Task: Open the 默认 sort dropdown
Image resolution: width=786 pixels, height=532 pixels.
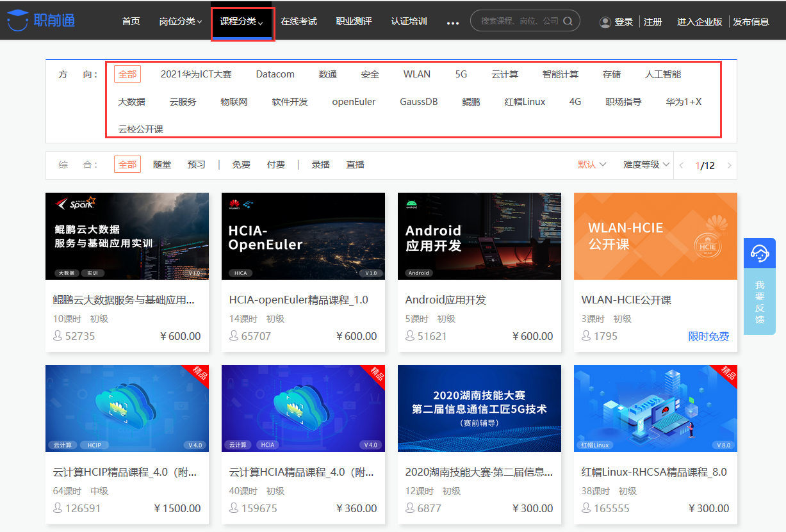Action: click(x=592, y=165)
